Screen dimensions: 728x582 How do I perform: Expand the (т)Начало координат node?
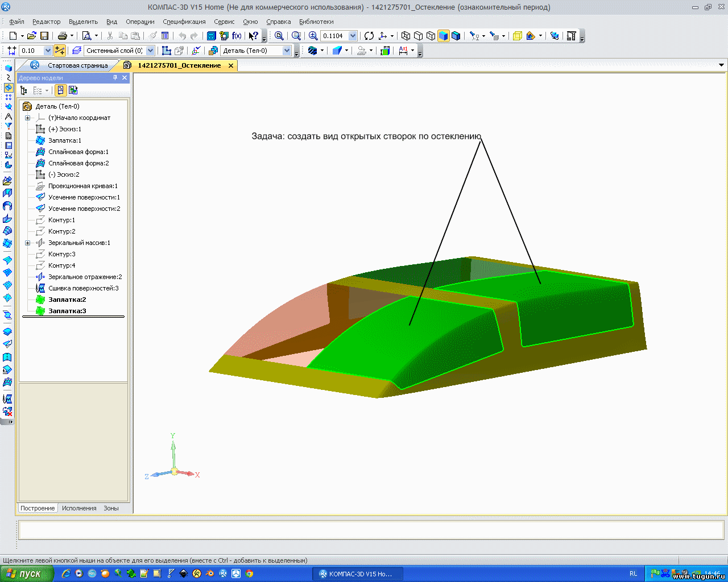pos(27,118)
